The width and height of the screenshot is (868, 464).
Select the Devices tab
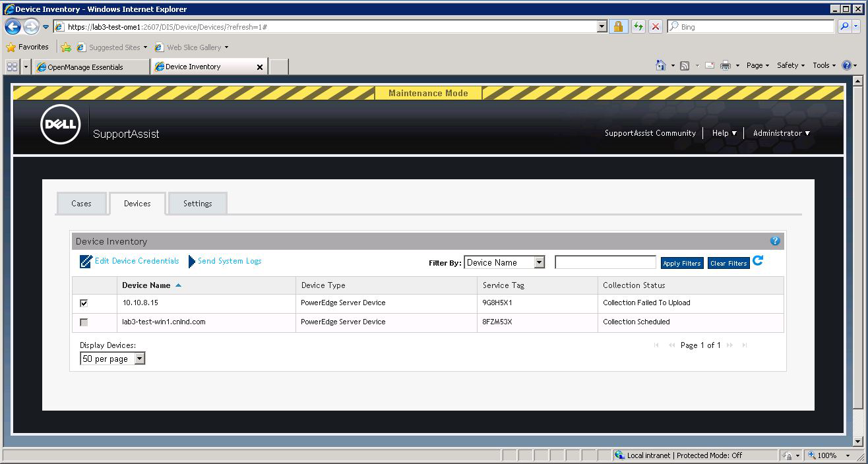point(137,204)
